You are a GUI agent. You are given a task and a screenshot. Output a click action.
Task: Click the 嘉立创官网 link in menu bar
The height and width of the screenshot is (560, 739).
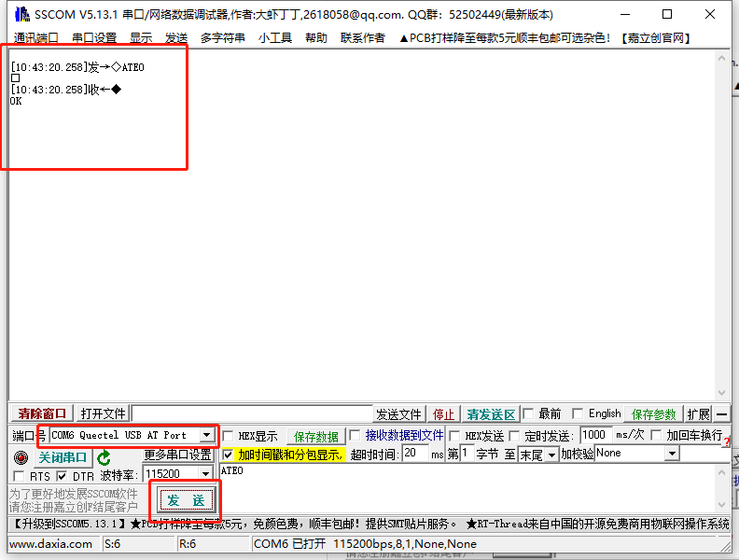(x=656, y=37)
